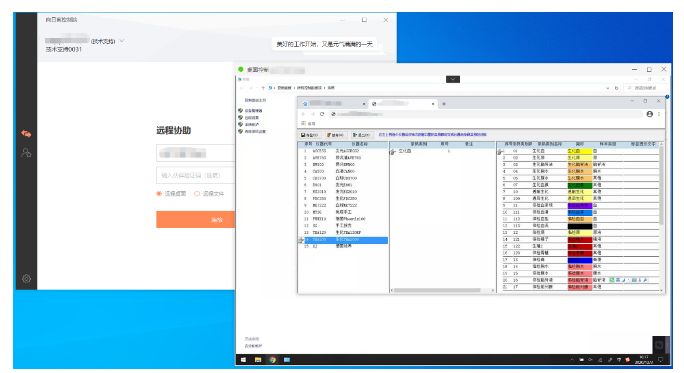
Task: Click the purple color cell in row 11
Action: [x=579, y=205]
